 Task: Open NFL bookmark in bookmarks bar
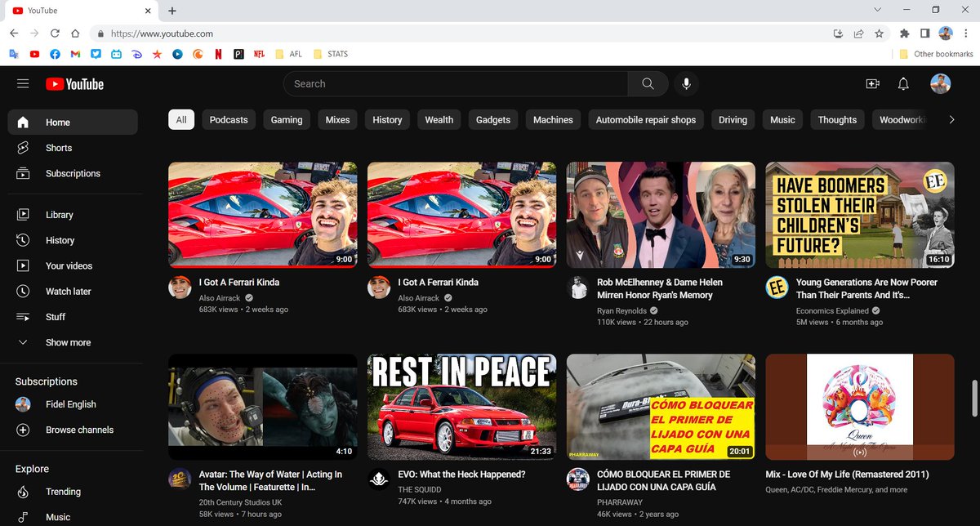point(259,54)
